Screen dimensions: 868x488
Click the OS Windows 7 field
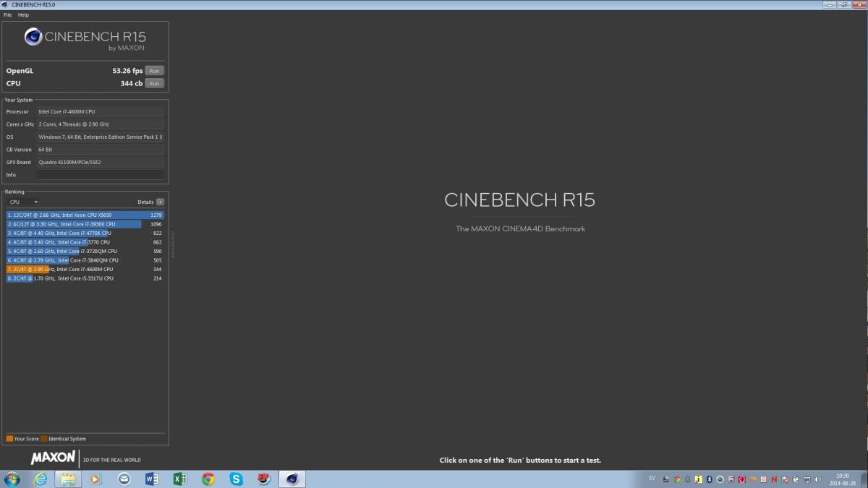coord(100,137)
